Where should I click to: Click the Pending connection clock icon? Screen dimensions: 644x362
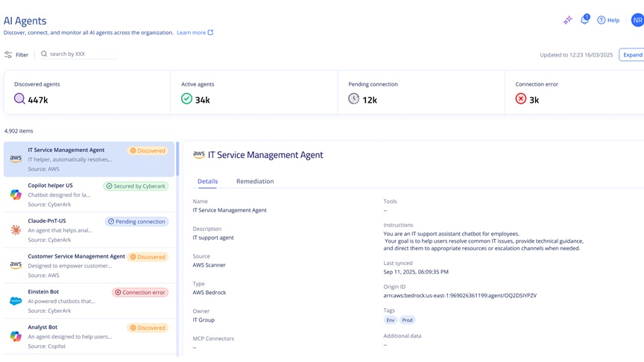click(x=353, y=99)
